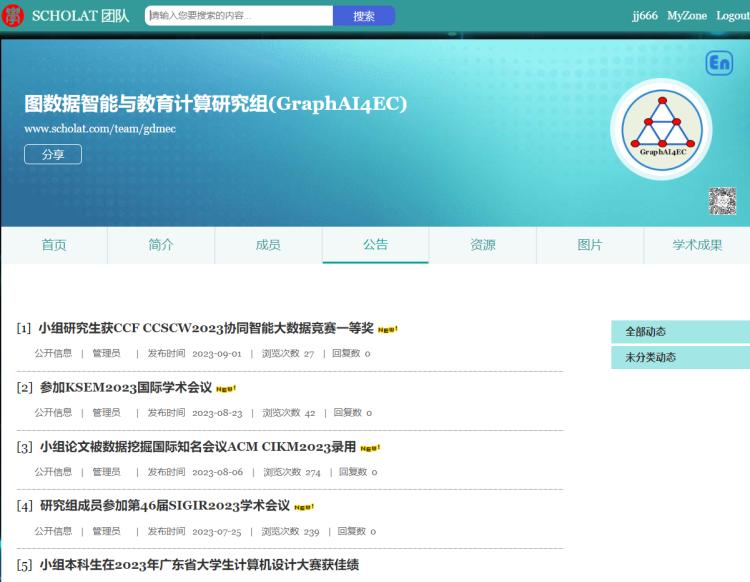View the 图片 pictures tab
The width and height of the screenshot is (750, 582).
click(590, 245)
